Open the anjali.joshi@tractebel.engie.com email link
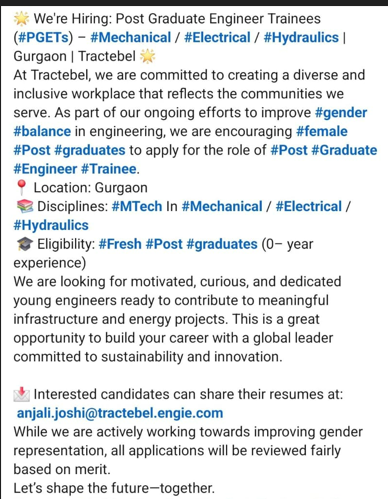Screen dimensions: 388x499 point(120,413)
